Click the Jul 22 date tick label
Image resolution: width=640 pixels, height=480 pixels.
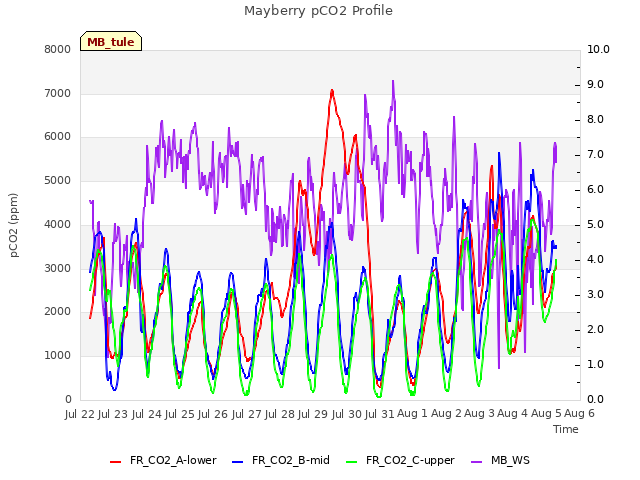point(81,414)
